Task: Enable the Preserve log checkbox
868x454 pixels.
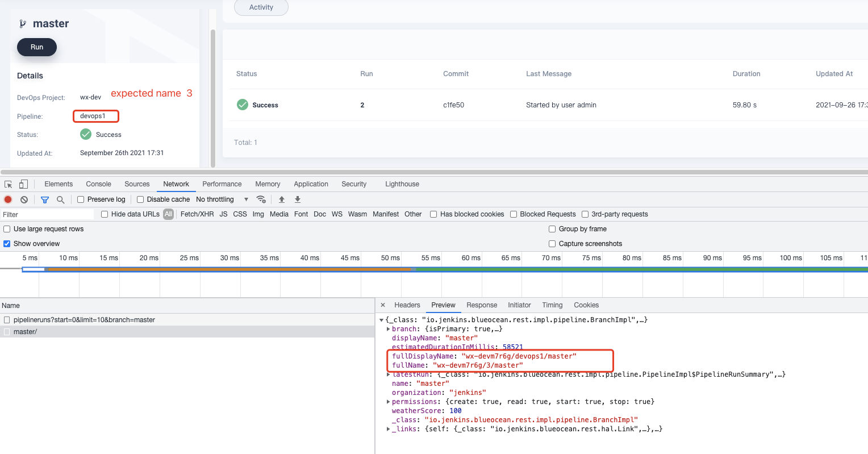Action: (x=80, y=199)
